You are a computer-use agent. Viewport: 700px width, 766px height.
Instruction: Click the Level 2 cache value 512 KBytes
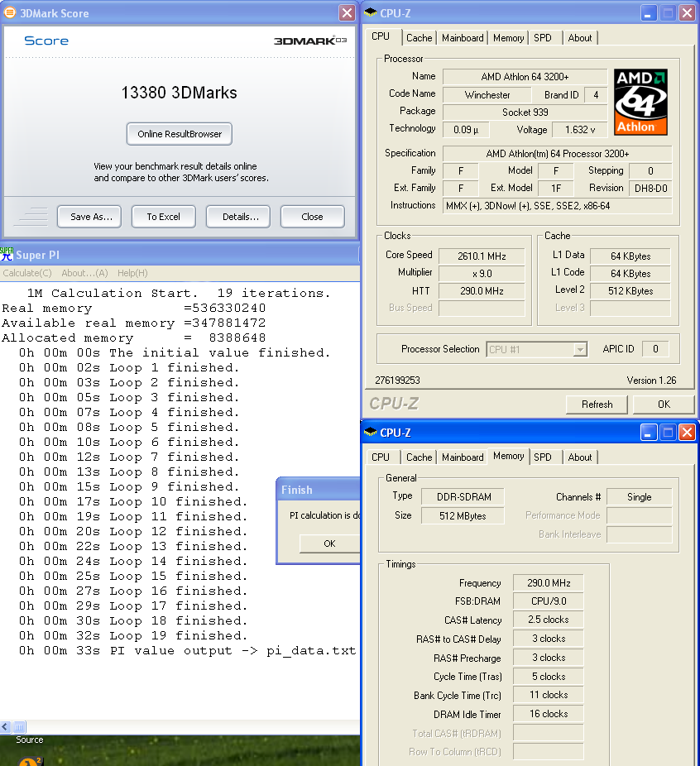pyautogui.click(x=630, y=291)
